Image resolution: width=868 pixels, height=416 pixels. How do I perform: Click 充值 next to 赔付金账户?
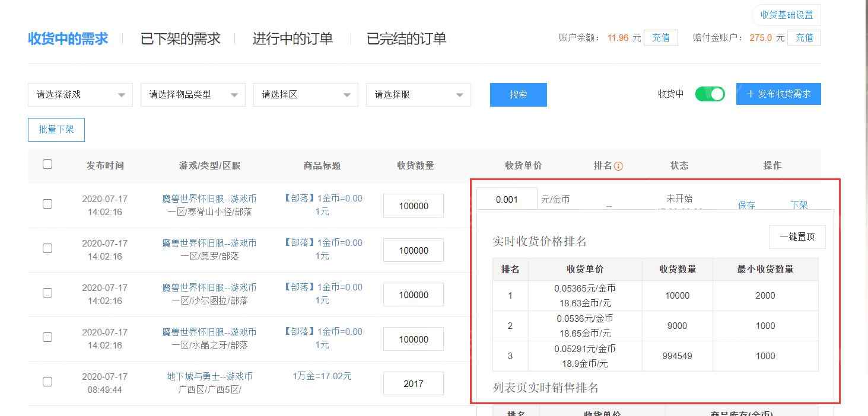pyautogui.click(x=805, y=38)
